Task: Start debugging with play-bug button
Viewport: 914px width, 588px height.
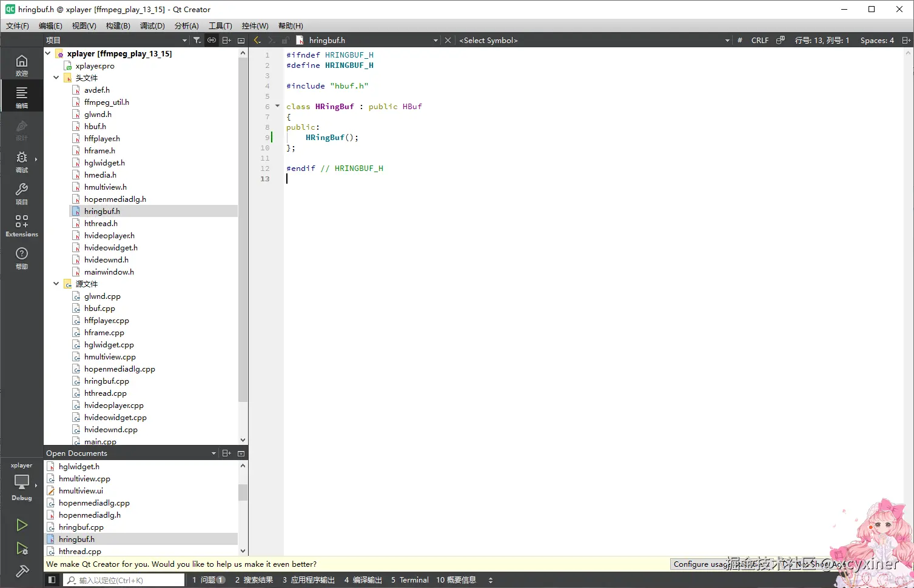Action: pyautogui.click(x=22, y=548)
